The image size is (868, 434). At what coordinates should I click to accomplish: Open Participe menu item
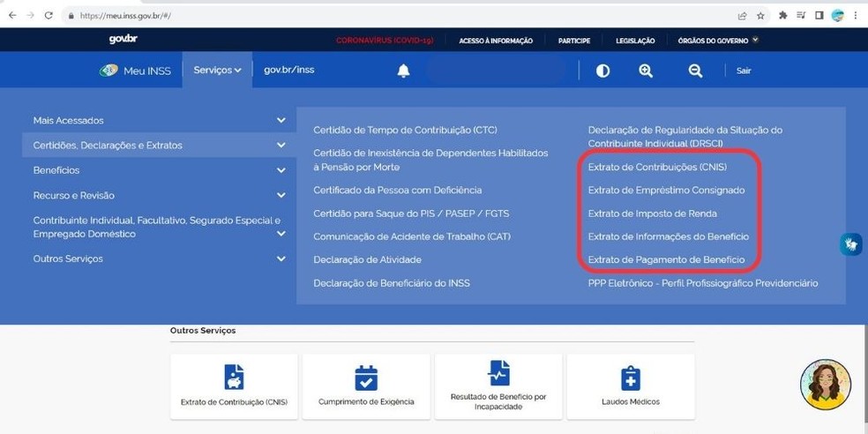574,41
